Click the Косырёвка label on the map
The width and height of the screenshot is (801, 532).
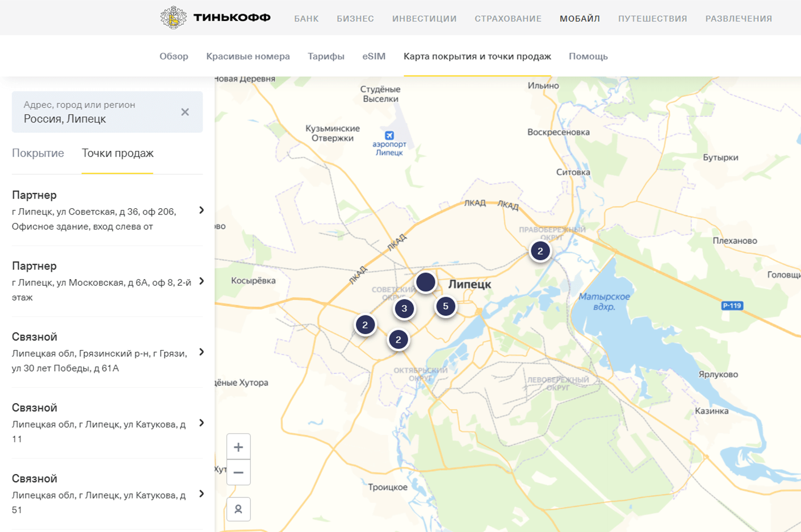pyautogui.click(x=253, y=280)
